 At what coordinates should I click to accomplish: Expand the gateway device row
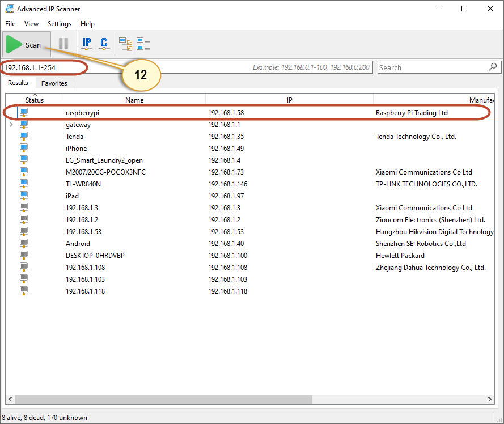(12, 125)
